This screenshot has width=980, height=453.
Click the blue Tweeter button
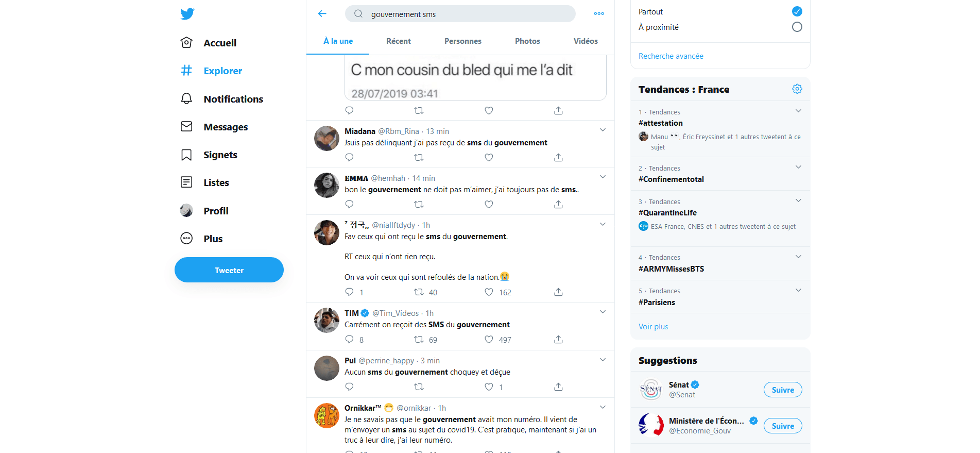point(229,270)
